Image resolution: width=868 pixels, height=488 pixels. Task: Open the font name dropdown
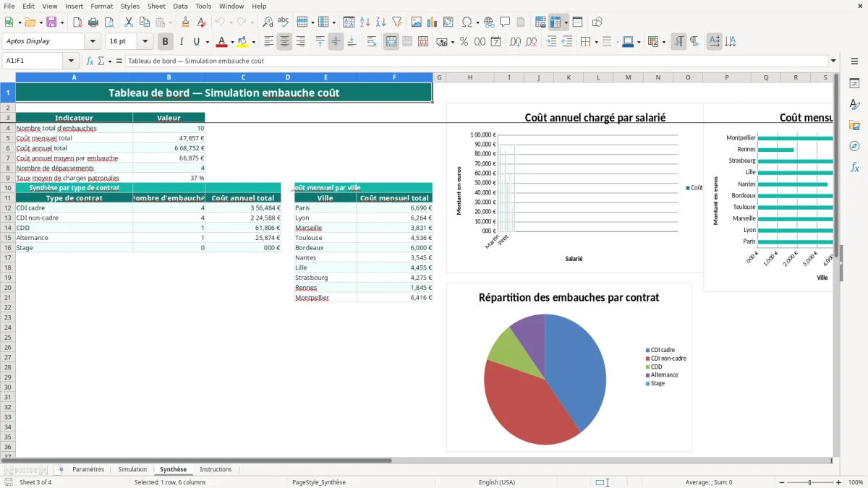[93, 42]
